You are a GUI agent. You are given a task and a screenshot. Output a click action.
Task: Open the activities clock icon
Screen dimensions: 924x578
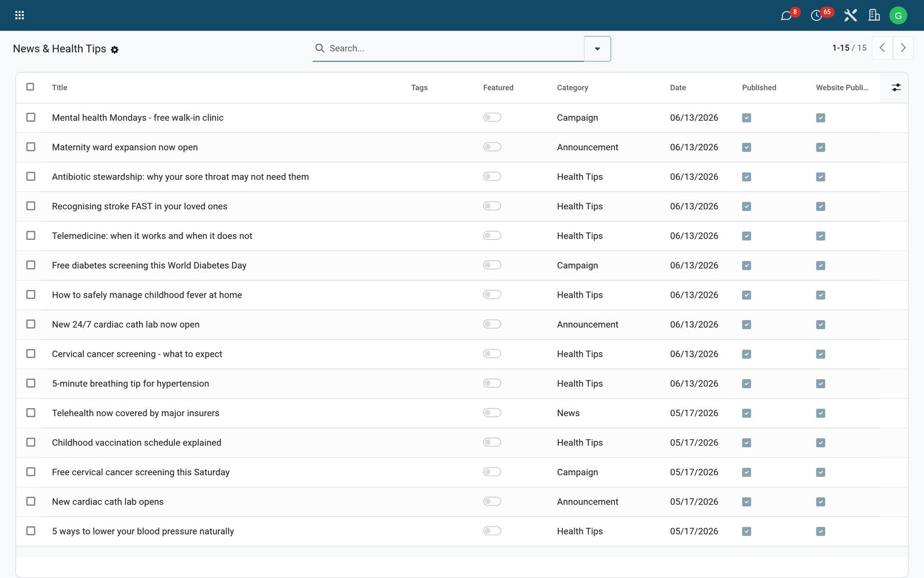[816, 16]
